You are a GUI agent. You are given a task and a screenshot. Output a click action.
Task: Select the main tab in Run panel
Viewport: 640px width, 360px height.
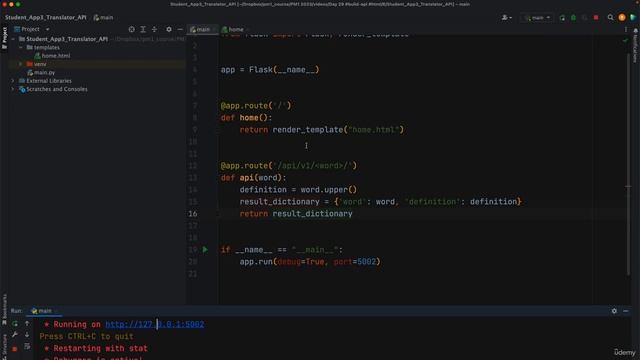point(43,311)
